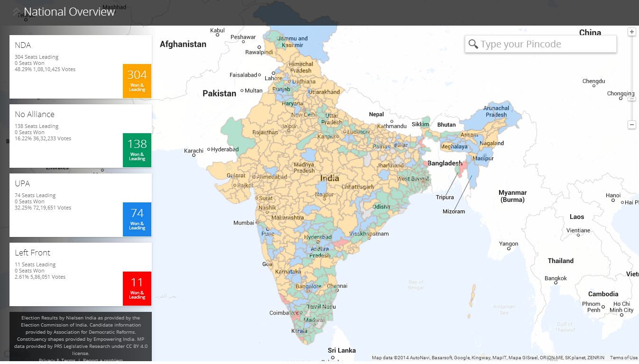Click the Visakhapatnam city label
The height and width of the screenshot is (364, 639).
click(369, 234)
